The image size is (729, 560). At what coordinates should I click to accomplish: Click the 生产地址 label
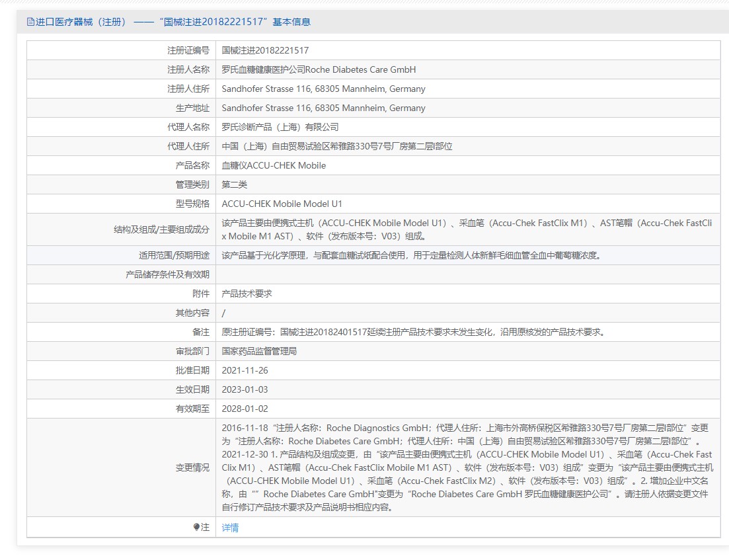[192, 108]
